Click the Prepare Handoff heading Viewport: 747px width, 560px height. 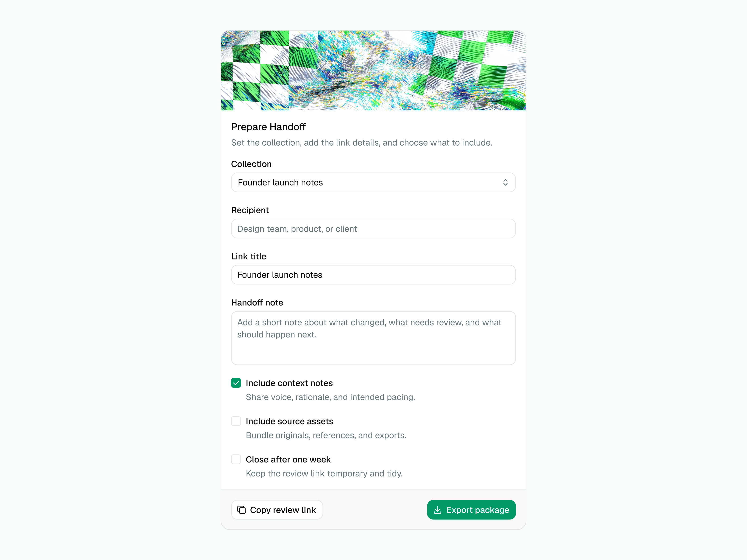(x=268, y=127)
